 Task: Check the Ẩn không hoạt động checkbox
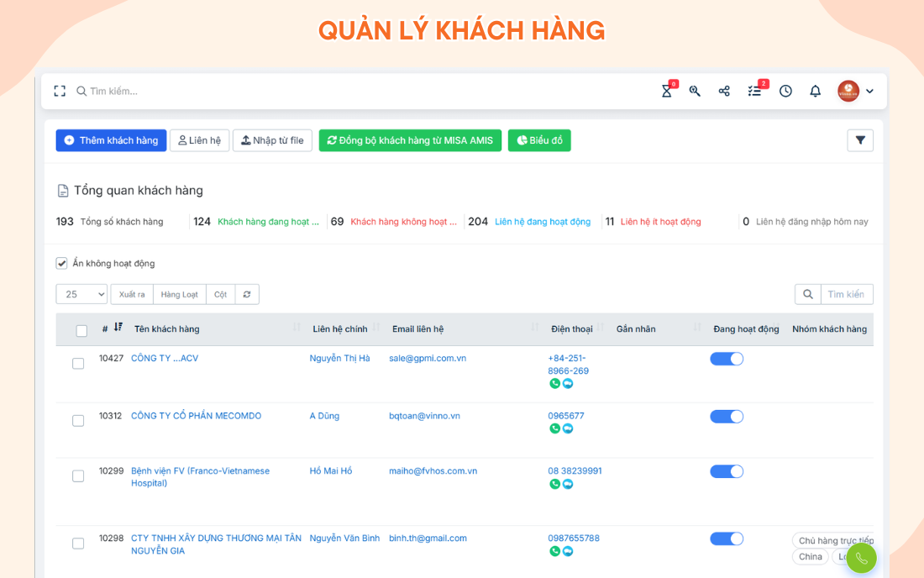click(61, 262)
